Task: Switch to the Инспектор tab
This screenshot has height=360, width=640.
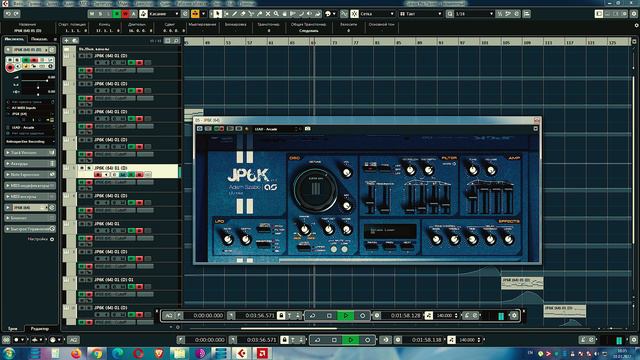Action: click(x=14, y=39)
